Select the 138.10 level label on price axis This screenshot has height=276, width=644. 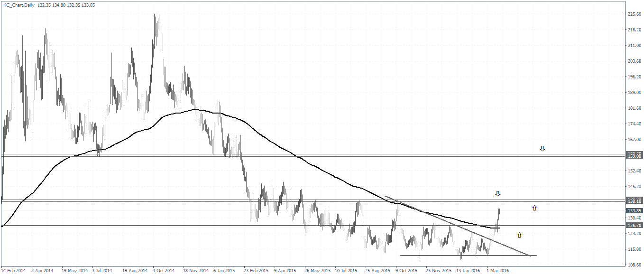634,201
